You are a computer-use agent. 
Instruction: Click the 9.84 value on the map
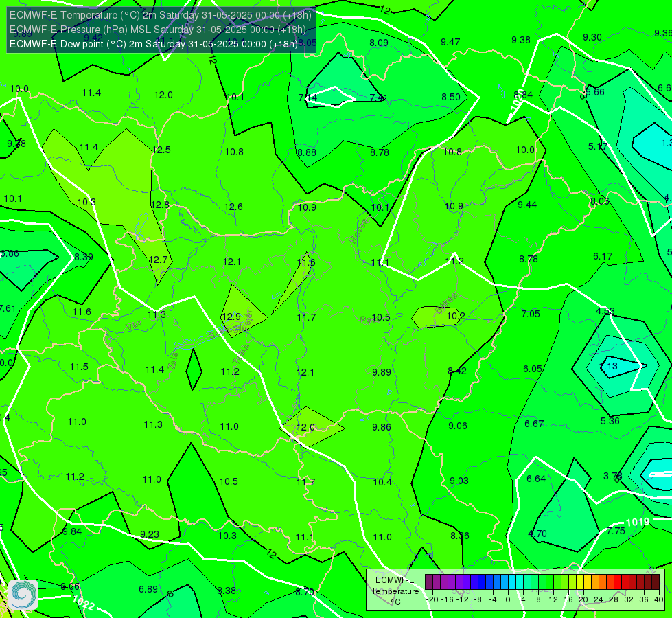pyautogui.click(x=72, y=531)
